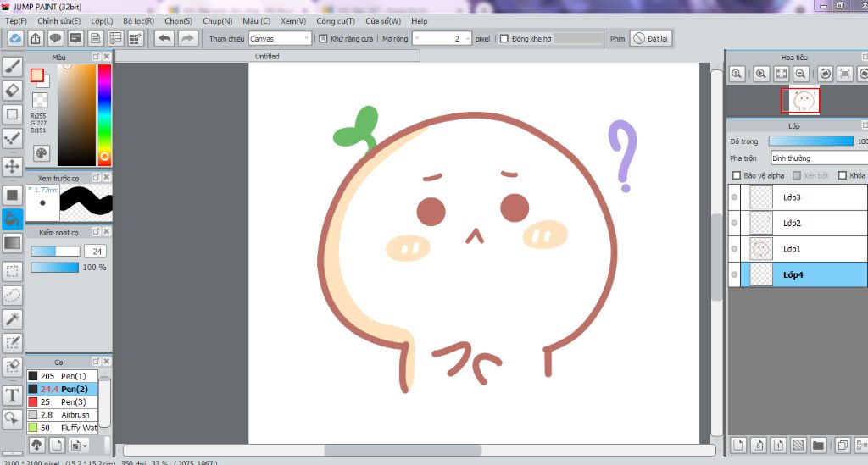Switch to the Untitled canvas tab
Image resolution: width=868 pixels, height=465 pixels.
(267, 57)
